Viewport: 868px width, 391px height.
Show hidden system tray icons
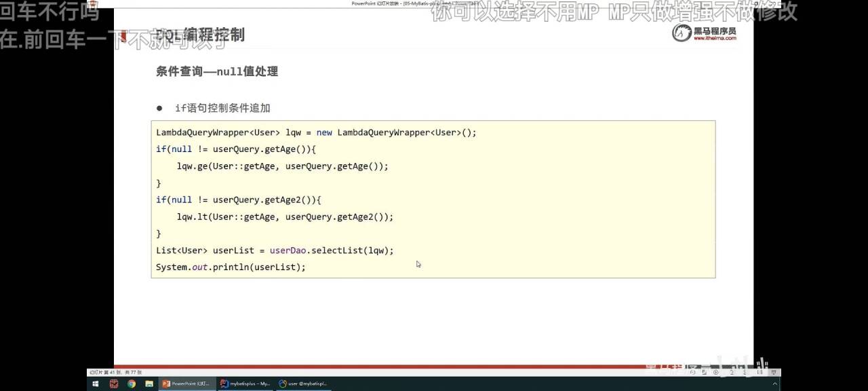coord(774,384)
